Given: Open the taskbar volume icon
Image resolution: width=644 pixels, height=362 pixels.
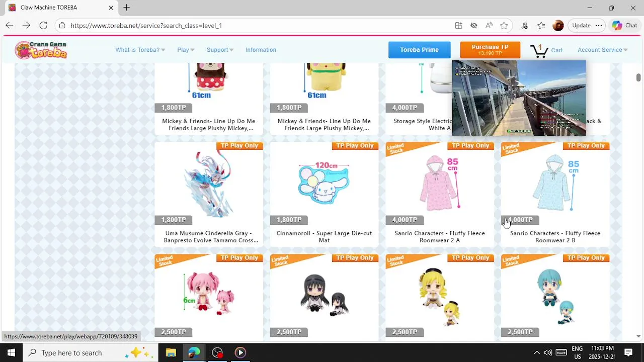Looking at the screenshot, I should point(548,352).
